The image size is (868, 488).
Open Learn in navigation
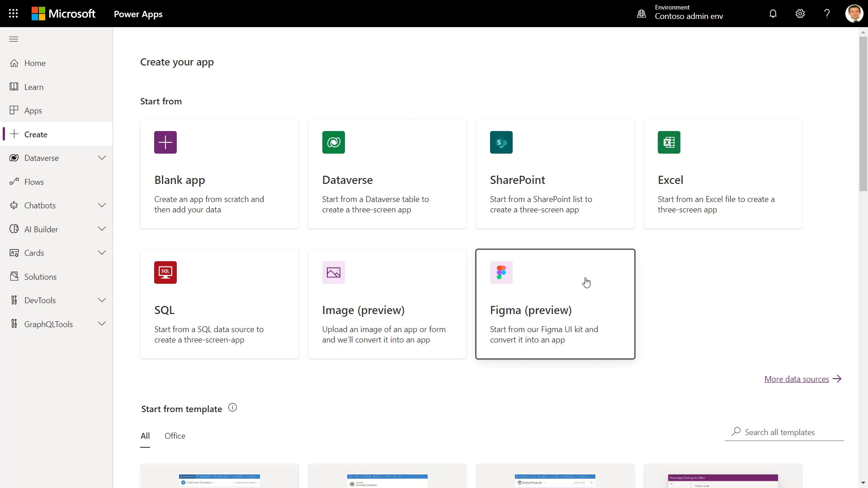click(x=34, y=87)
